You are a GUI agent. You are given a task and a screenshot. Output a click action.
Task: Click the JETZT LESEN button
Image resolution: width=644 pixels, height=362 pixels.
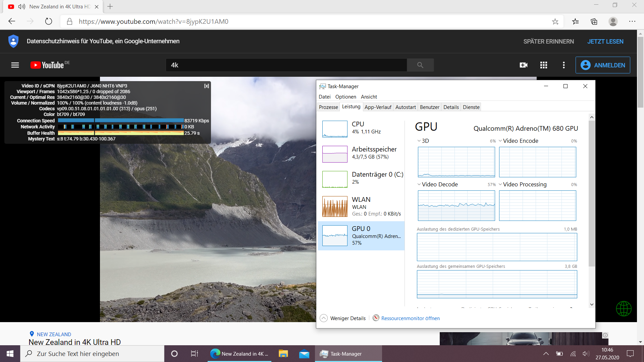[x=605, y=42]
